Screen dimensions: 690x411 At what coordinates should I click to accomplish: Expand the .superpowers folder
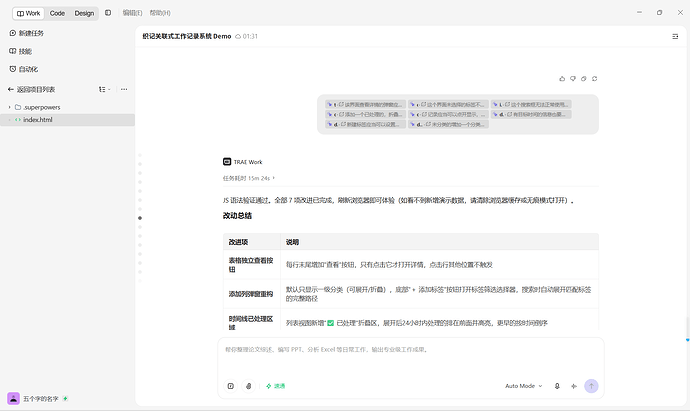tap(10, 107)
